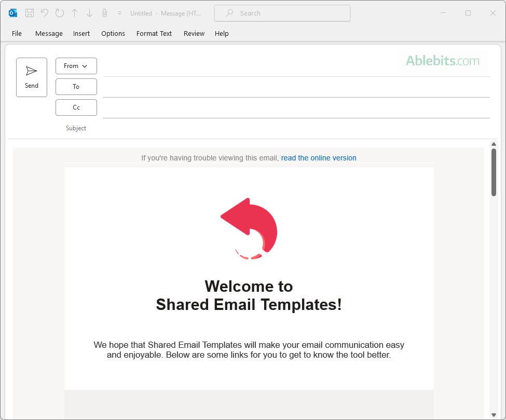
Task: Click the Redo icon in title bar
Action: pyautogui.click(x=60, y=13)
